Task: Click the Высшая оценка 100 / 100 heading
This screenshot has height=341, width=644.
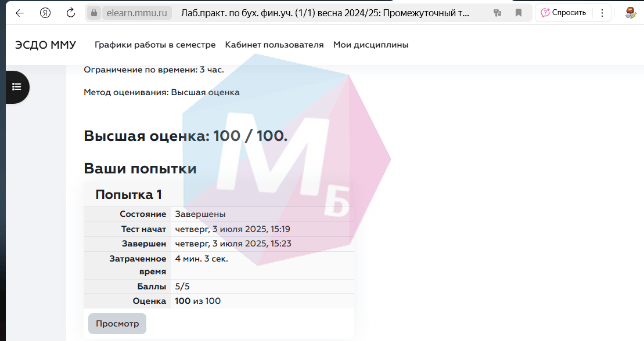Action: [185, 136]
